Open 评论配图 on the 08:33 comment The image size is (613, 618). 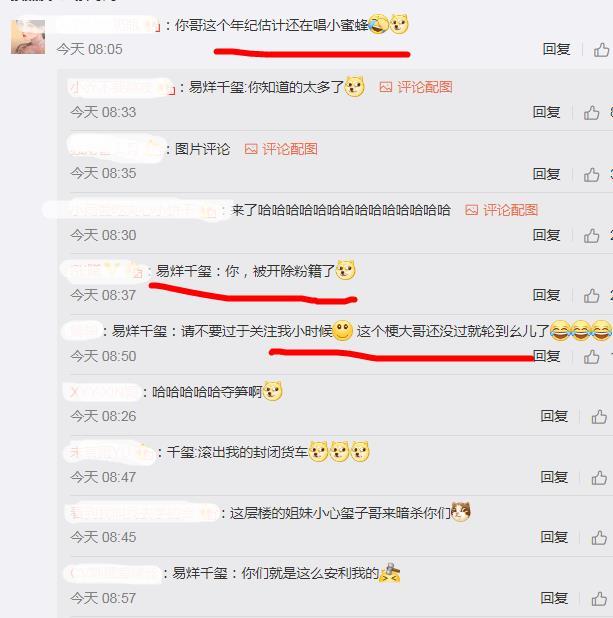point(416,87)
